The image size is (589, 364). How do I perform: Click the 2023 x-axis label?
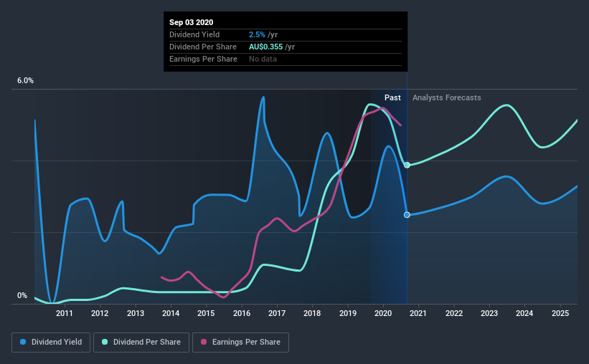pyautogui.click(x=489, y=313)
